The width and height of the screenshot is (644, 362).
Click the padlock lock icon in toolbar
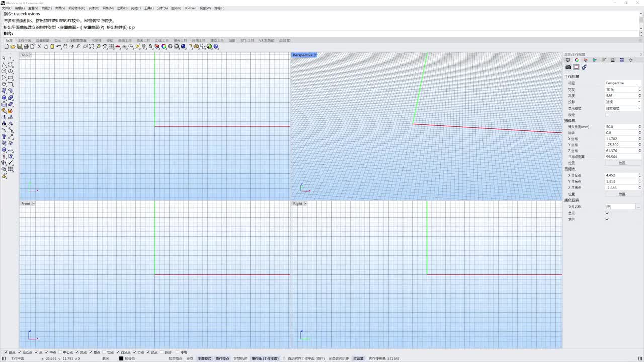[150, 46]
